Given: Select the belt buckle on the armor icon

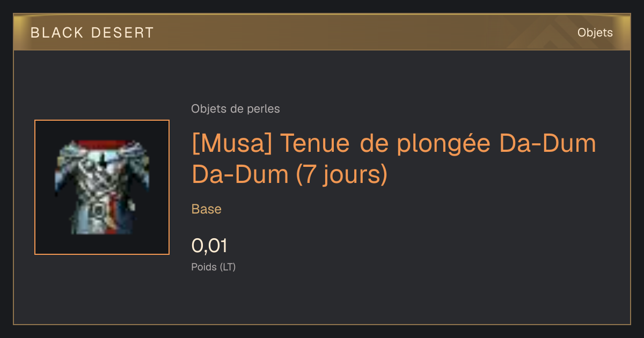Looking at the screenshot, I should (x=98, y=211).
